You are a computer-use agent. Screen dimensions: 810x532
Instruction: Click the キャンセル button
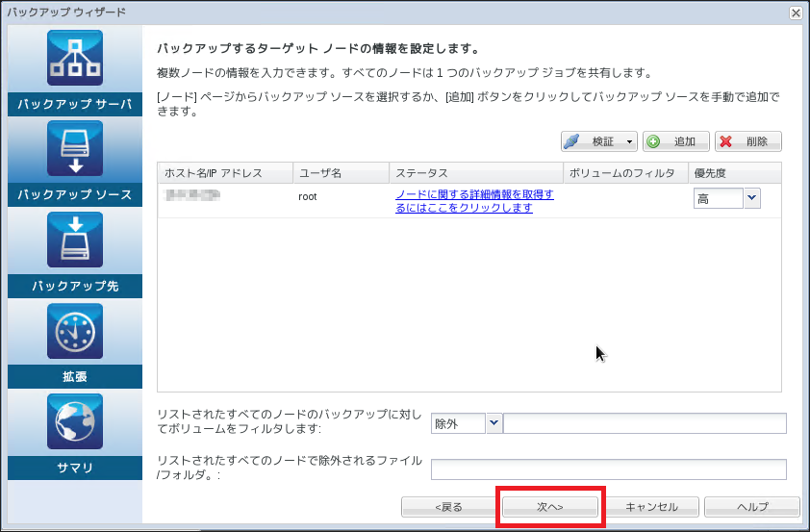pyautogui.click(x=651, y=507)
